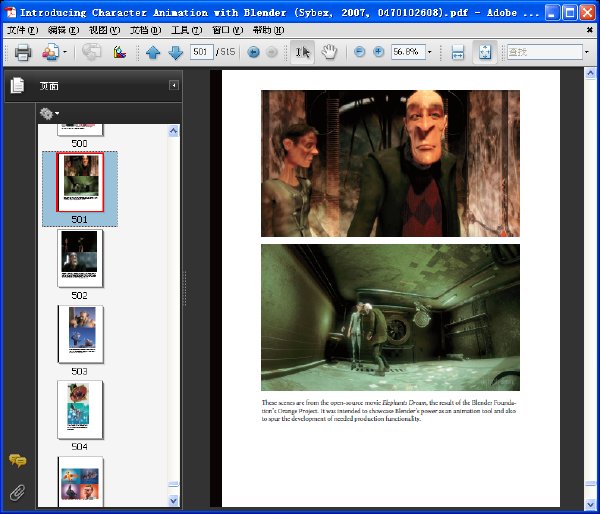Screen dimensions: 600x514
Task: Click the greyed-out email send icon
Action: point(91,52)
